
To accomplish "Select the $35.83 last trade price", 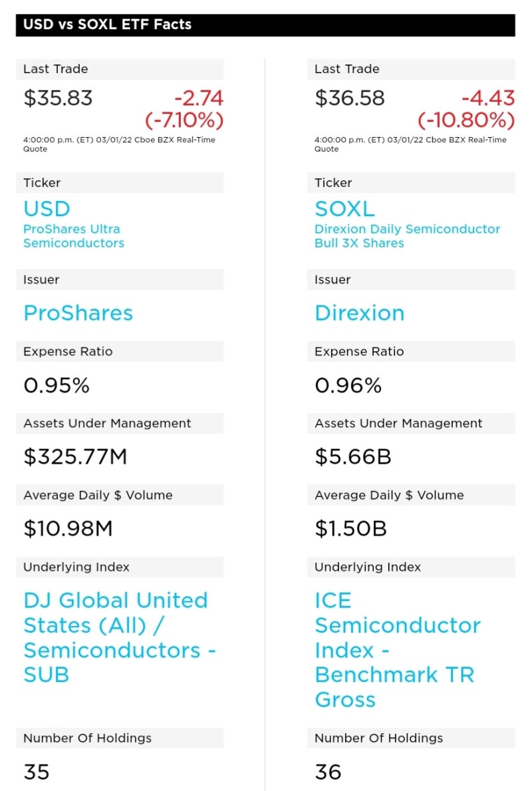I will 58,98.
